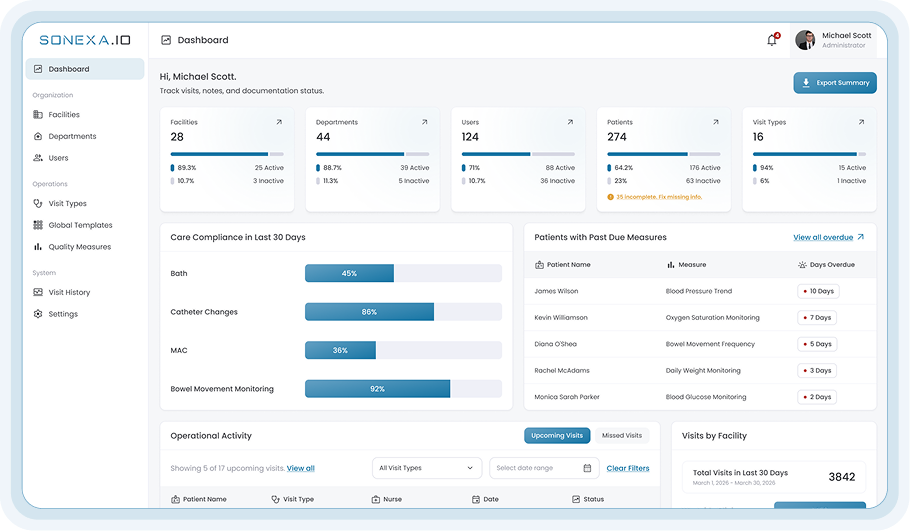Screen dimensions: 910x531
Task: Open Visit Types card arrow icon
Action: 862,122
